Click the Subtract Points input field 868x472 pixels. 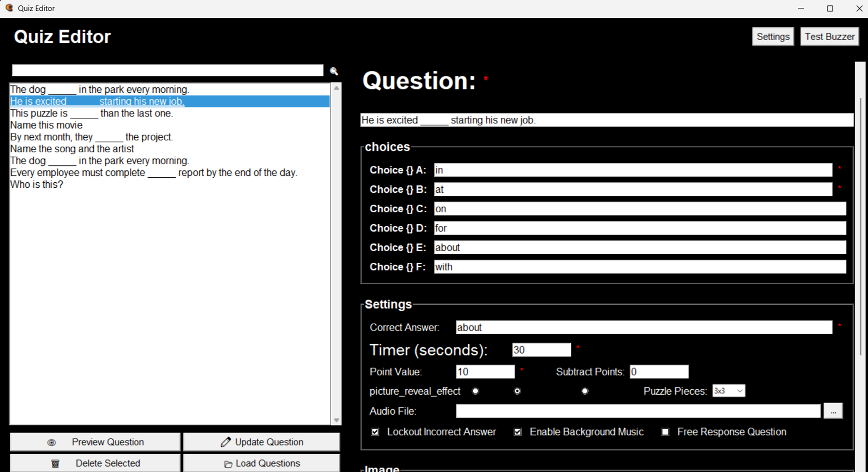(659, 372)
